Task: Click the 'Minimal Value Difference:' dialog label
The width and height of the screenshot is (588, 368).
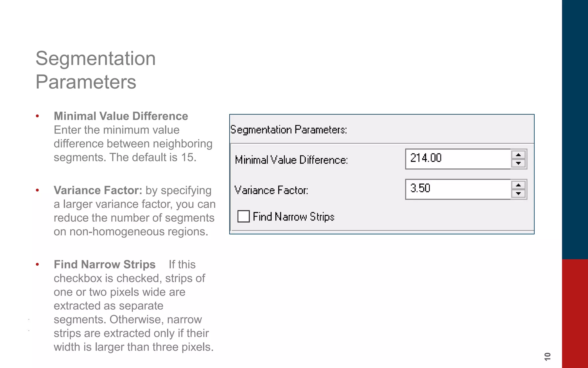Action: [x=291, y=160]
